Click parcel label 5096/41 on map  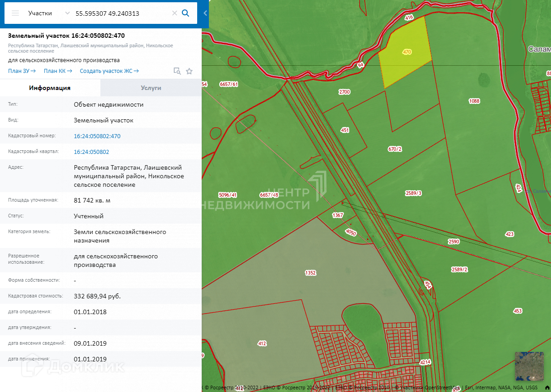[x=227, y=195]
